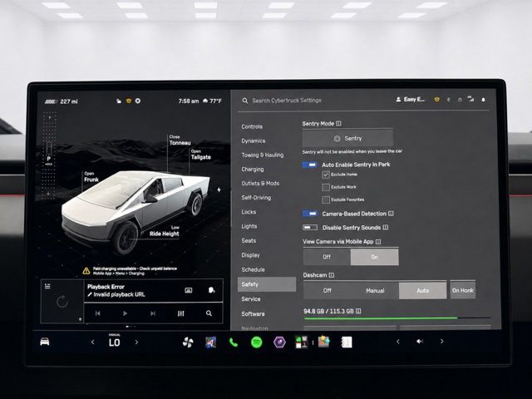Open the colorful toybox app icon
Screen dimensions: 532x399
point(324,342)
